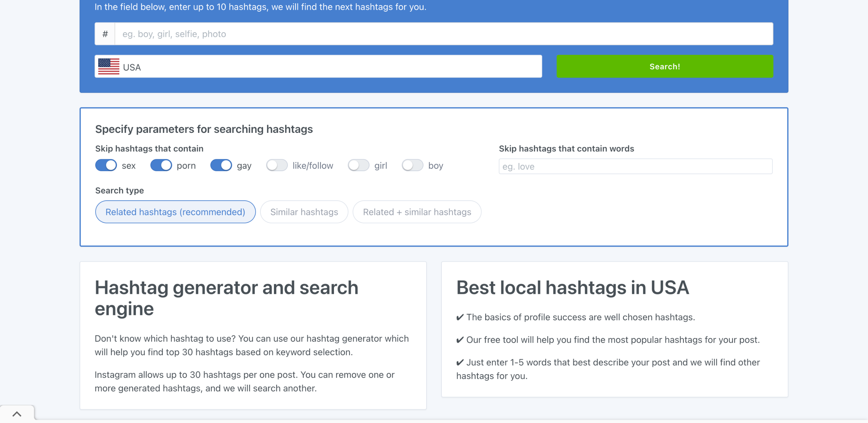Turn off the porn filter toggle
Image resolution: width=868 pixels, height=423 pixels.
pyautogui.click(x=161, y=165)
